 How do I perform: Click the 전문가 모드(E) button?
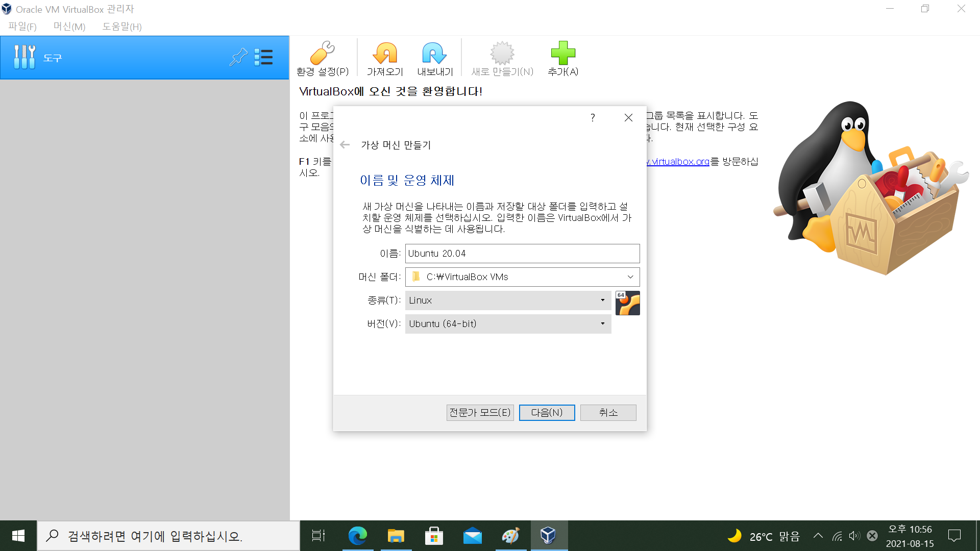[x=480, y=413]
